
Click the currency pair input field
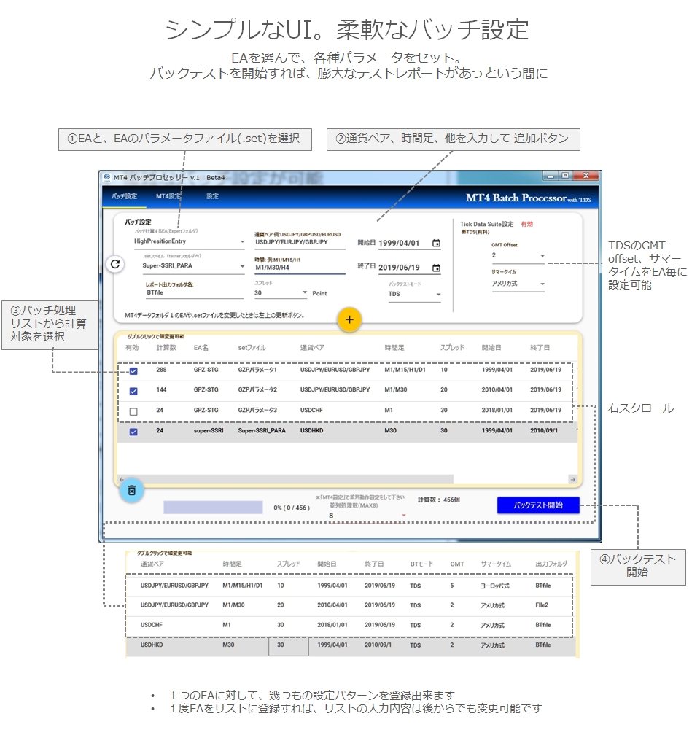click(299, 242)
